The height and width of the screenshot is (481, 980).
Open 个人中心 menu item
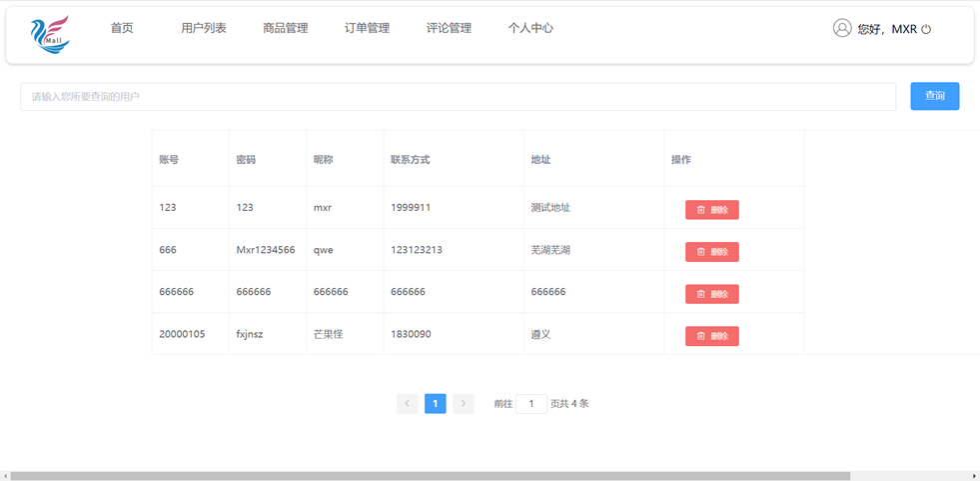pyautogui.click(x=530, y=28)
